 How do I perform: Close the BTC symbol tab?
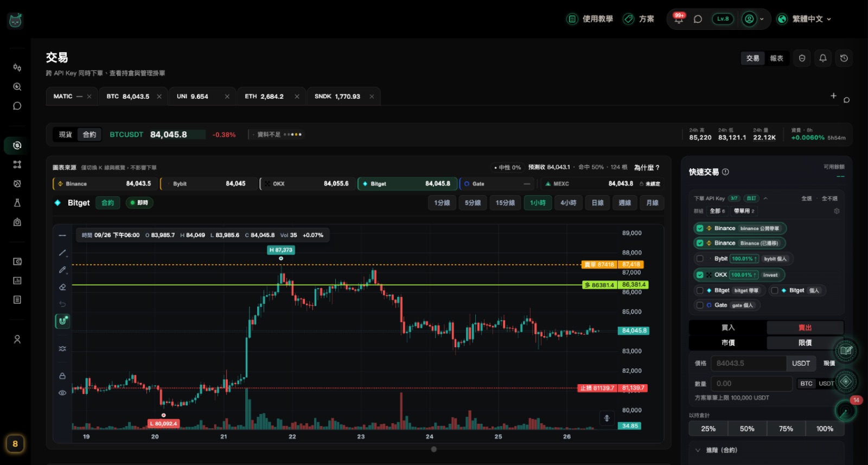pos(159,97)
